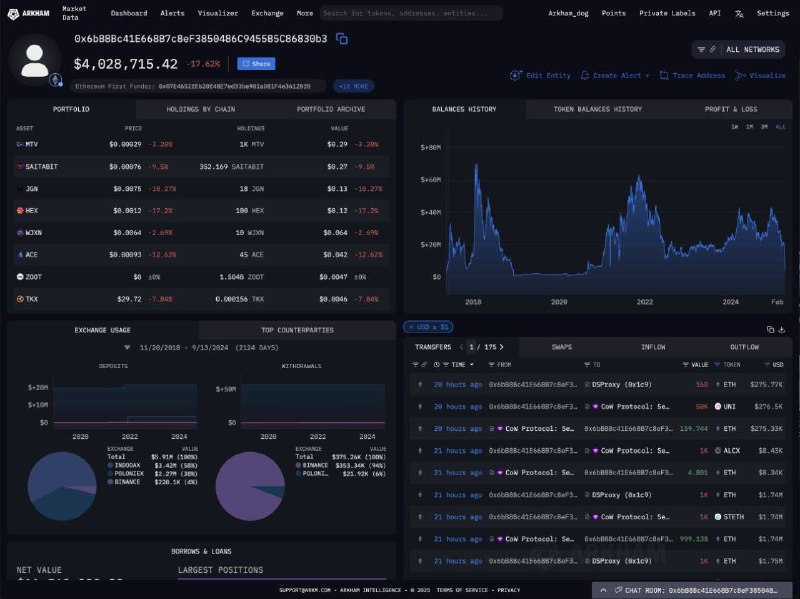Switch to Token Balances History tab
The image size is (800, 599).
point(597,109)
